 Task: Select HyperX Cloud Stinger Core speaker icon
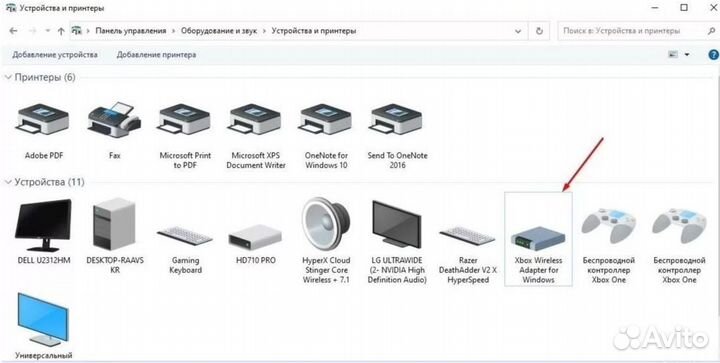326,224
